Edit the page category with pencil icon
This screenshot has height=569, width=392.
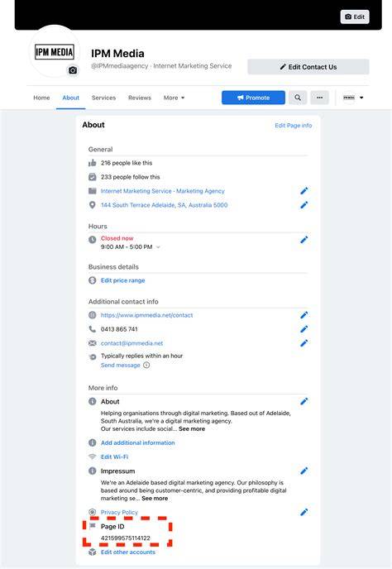(x=304, y=191)
